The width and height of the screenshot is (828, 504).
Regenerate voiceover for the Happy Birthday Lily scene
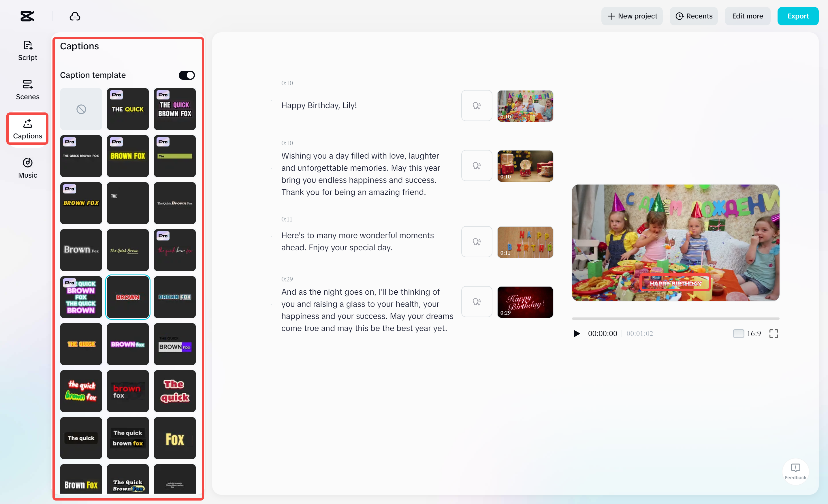(x=477, y=105)
